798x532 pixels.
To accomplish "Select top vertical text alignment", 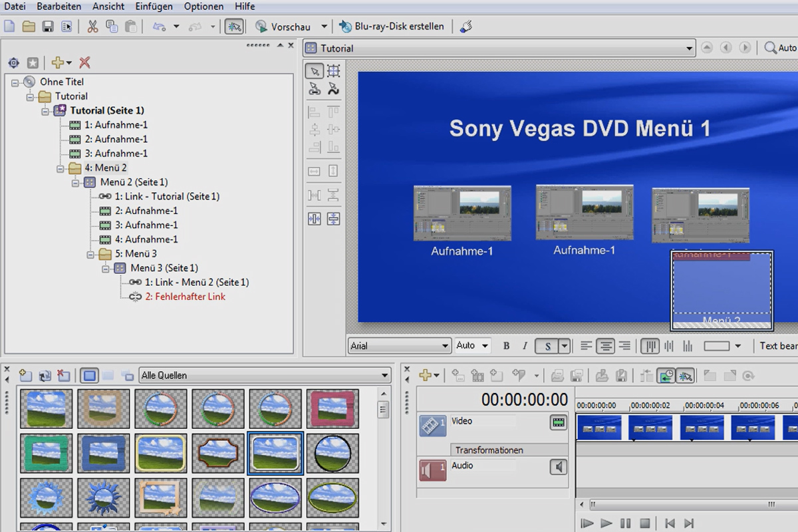I will click(x=650, y=346).
